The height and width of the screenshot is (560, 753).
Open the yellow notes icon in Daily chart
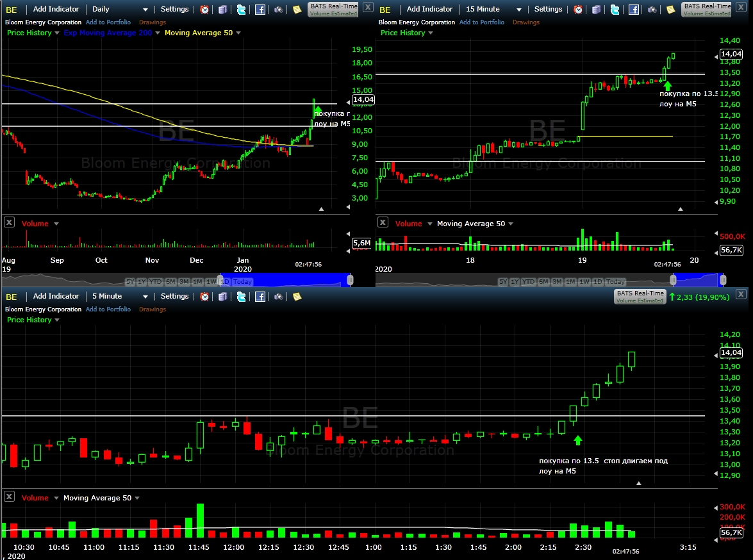pos(297,10)
